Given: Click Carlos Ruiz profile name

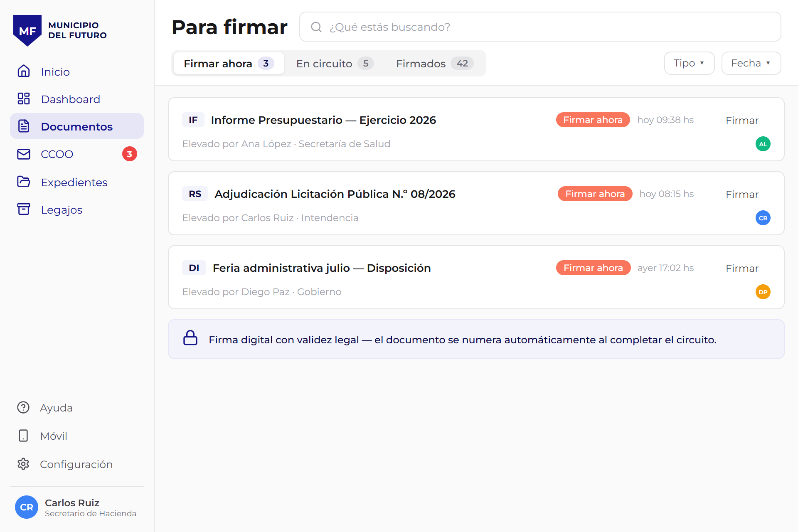Looking at the screenshot, I should point(72,502).
